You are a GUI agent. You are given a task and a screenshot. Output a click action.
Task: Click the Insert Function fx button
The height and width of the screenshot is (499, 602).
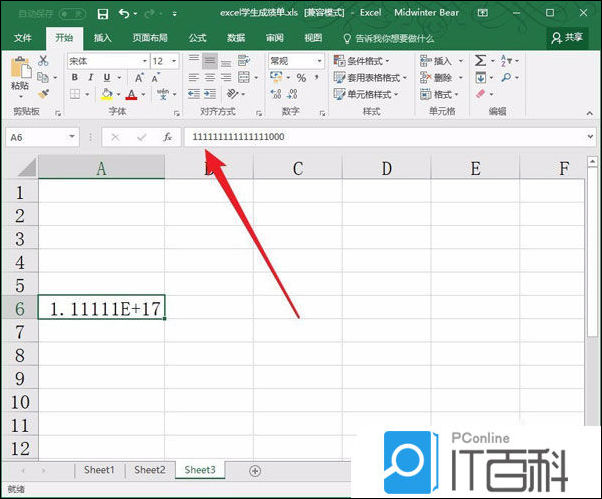pos(167,137)
